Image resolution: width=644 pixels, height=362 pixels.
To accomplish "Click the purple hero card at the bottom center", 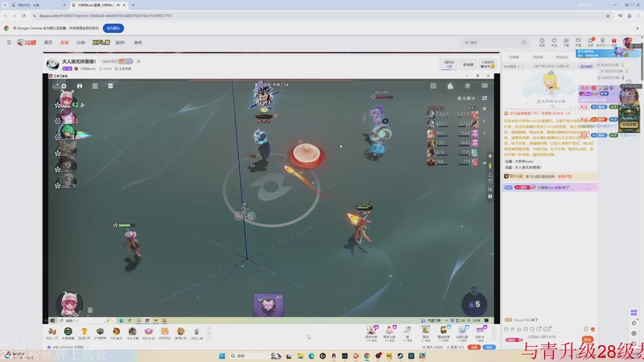I will (x=268, y=305).
